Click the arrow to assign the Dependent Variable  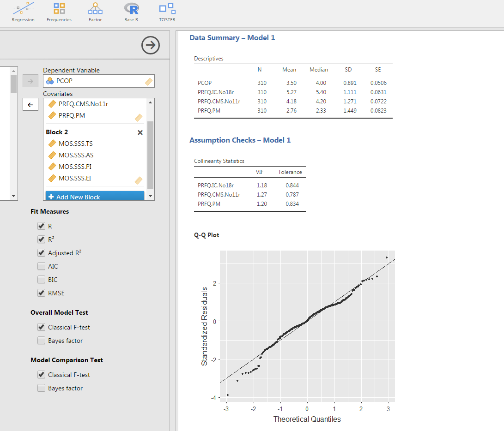click(30, 80)
